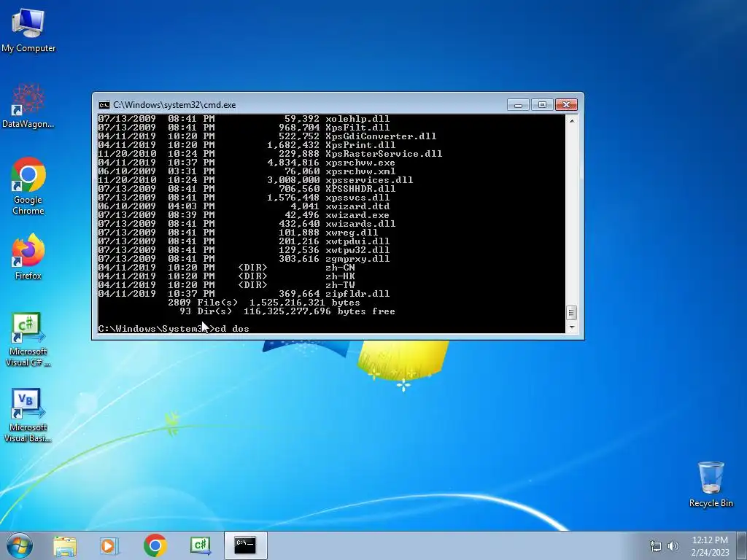Click the zgmprxy.dll listing line

tap(244, 259)
